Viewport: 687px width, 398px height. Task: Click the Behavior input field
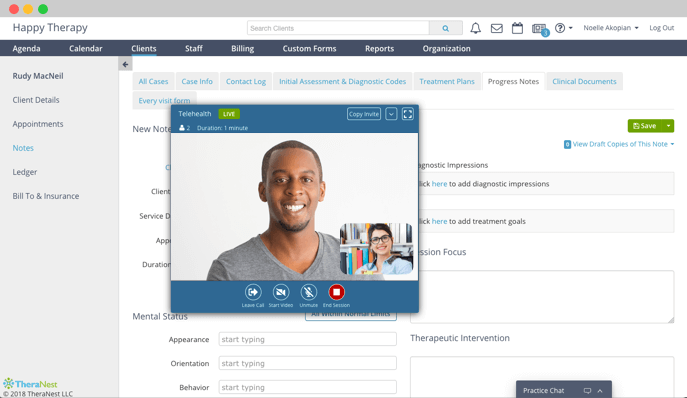click(308, 387)
